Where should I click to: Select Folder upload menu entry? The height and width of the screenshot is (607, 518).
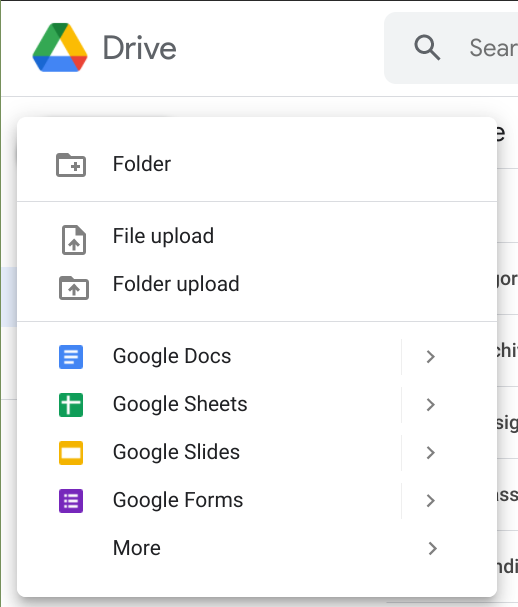(257, 285)
